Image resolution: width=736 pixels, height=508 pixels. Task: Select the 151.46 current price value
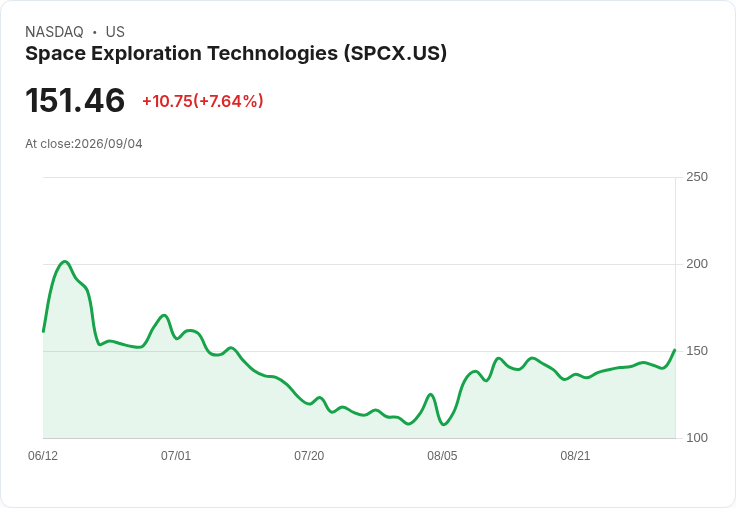[75, 101]
